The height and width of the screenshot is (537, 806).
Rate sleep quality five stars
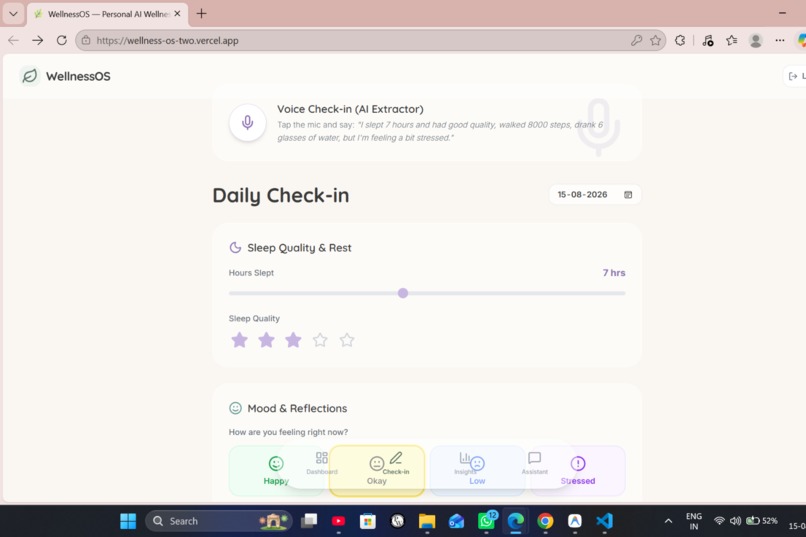click(x=347, y=340)
